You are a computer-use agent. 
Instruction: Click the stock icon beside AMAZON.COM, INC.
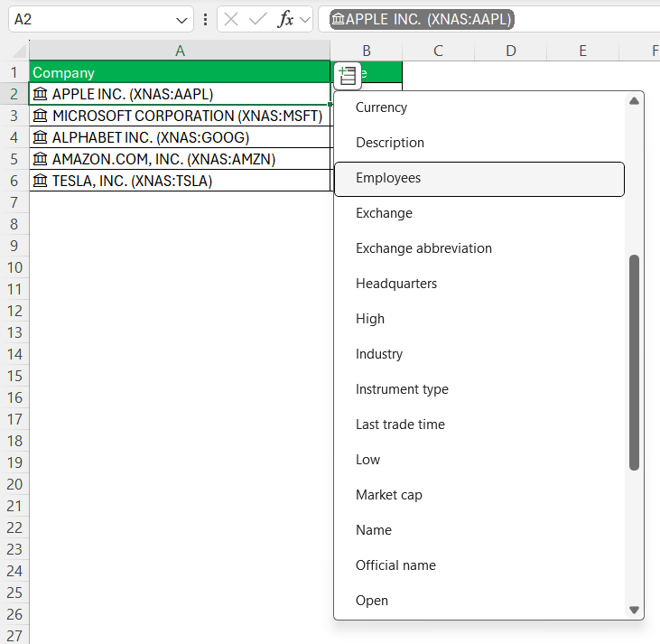41,159
